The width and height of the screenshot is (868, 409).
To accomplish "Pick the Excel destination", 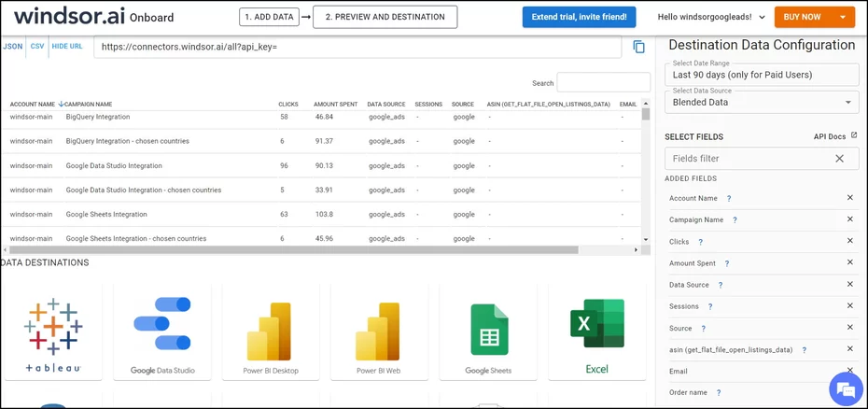I will (x=596, y=332).
